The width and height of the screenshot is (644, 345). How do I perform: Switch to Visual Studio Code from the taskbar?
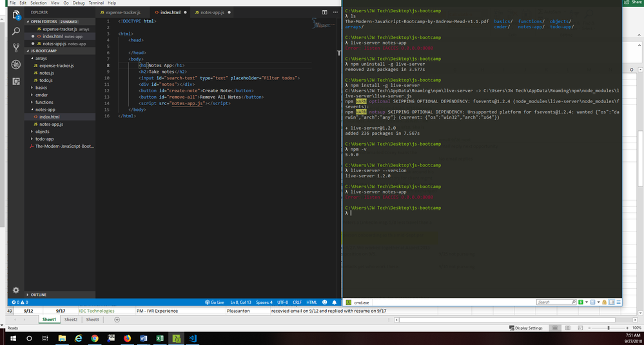[x=193, y=339]
